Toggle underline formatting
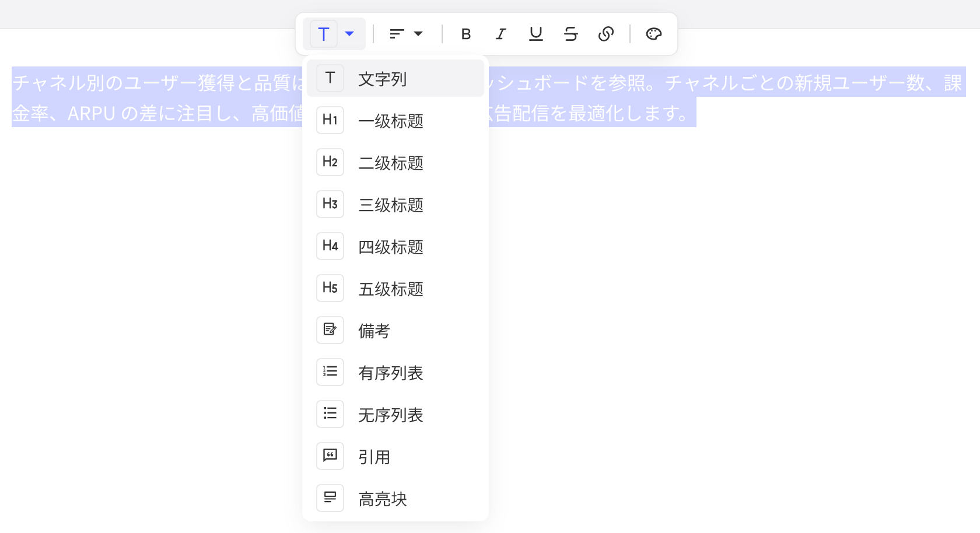Screen dimensions: 980x533 pos(535,34)
